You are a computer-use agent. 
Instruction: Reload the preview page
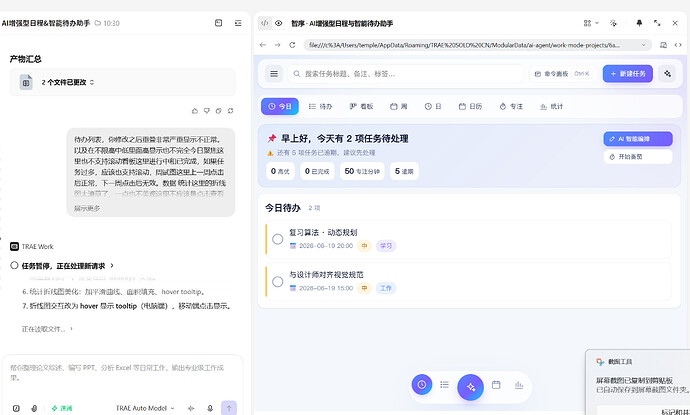coord(292,45)
